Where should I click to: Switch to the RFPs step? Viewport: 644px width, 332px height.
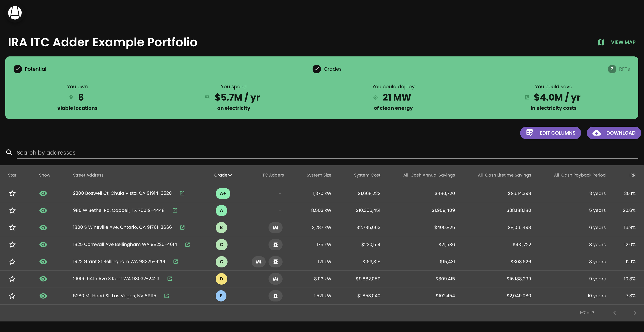click(x=619, y=69)
